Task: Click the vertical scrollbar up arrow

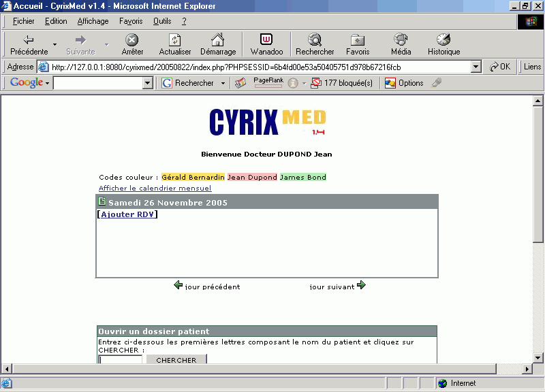Action: tap(538, 101)
